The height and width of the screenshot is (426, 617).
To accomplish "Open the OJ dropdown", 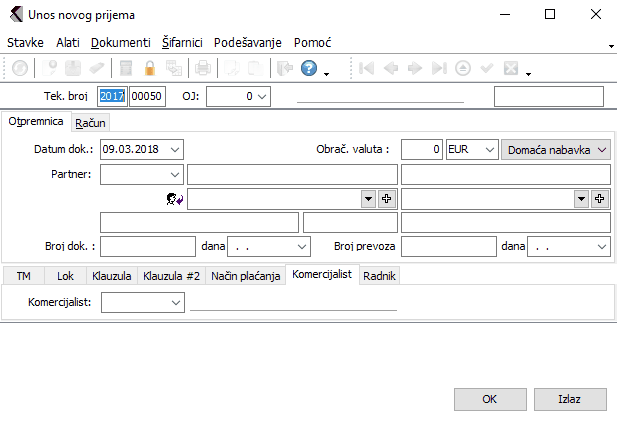I will tap(262, 96).
